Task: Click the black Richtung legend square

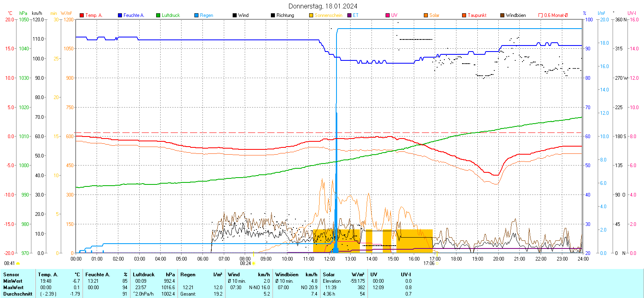Action: tap(273, 15)
